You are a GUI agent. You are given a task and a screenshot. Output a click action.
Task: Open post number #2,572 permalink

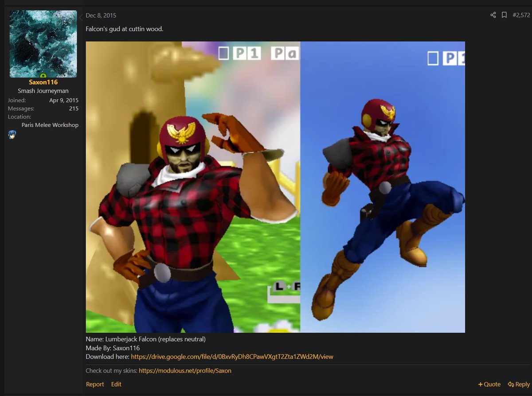coord(521,15)
